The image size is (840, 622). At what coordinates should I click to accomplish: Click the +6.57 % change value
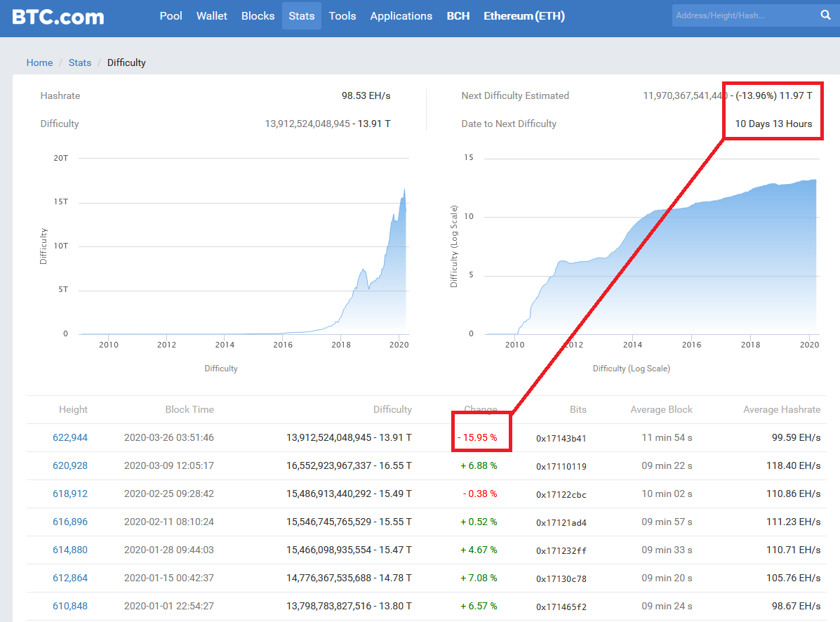click(479, 606)
